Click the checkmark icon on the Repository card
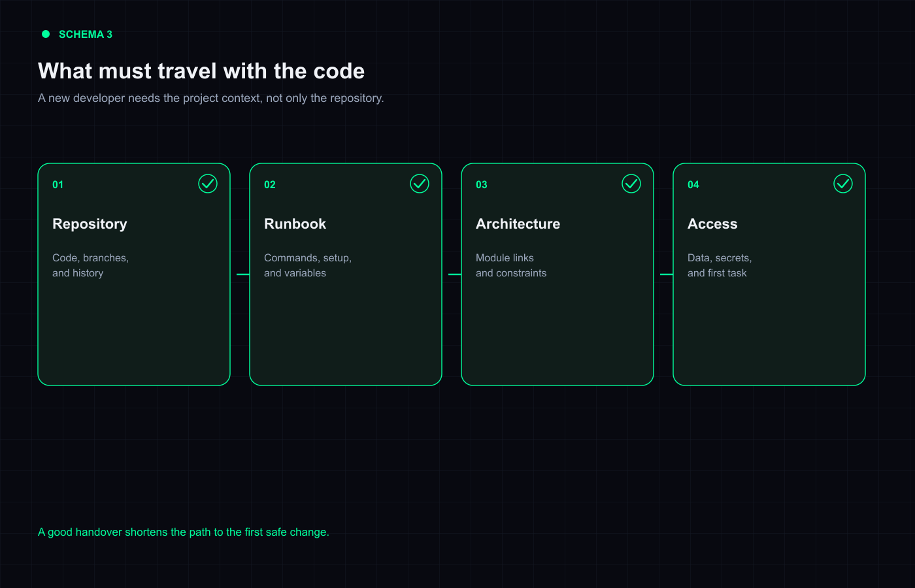The width and height of the screenshot is (915, 588). pos(208,184)
